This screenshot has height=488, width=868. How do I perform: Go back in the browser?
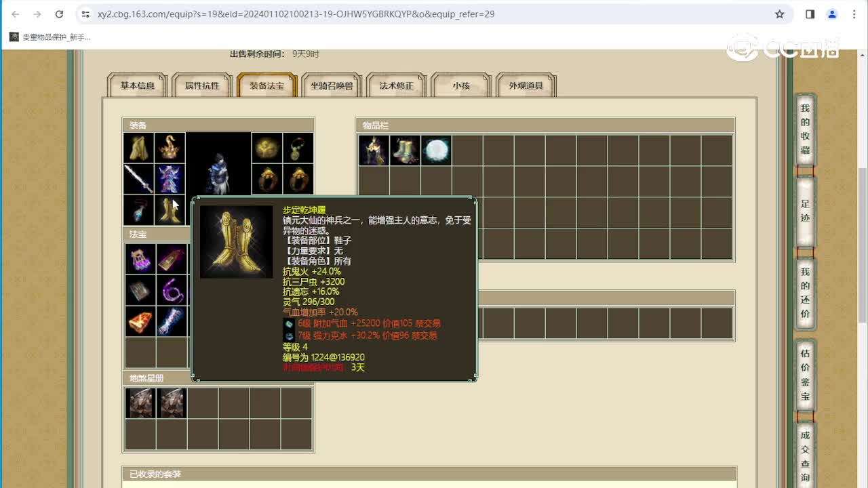[x=16, y=14]
